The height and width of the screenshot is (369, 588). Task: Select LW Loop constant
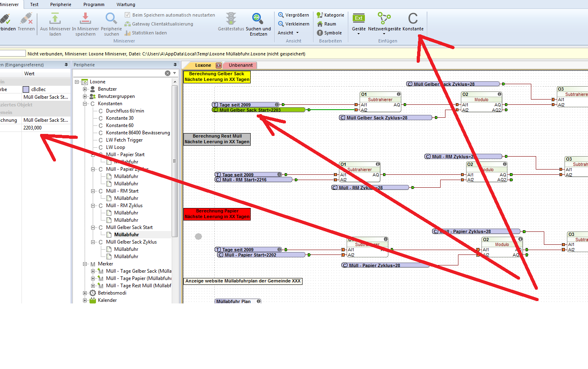(x=115, y=147)
